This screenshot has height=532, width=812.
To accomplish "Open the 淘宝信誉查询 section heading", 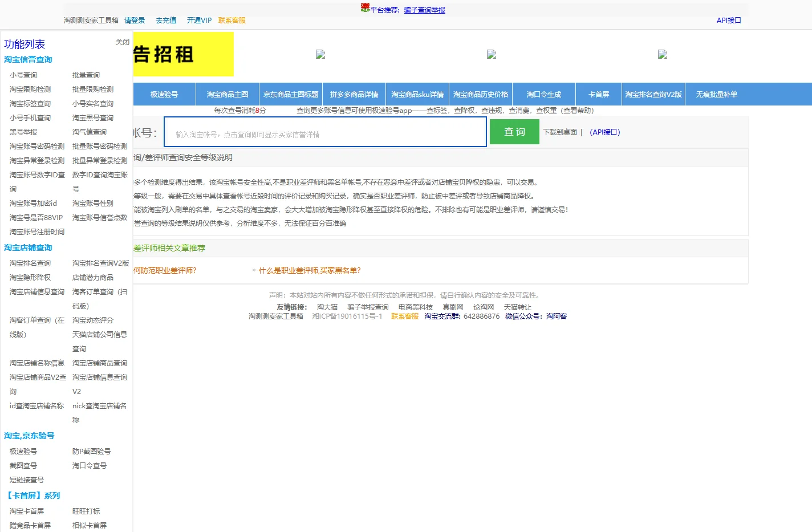I will pos(28,59).
